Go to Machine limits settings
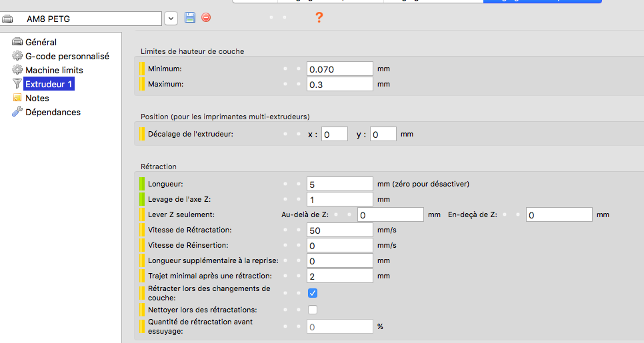 pos(54,70)
